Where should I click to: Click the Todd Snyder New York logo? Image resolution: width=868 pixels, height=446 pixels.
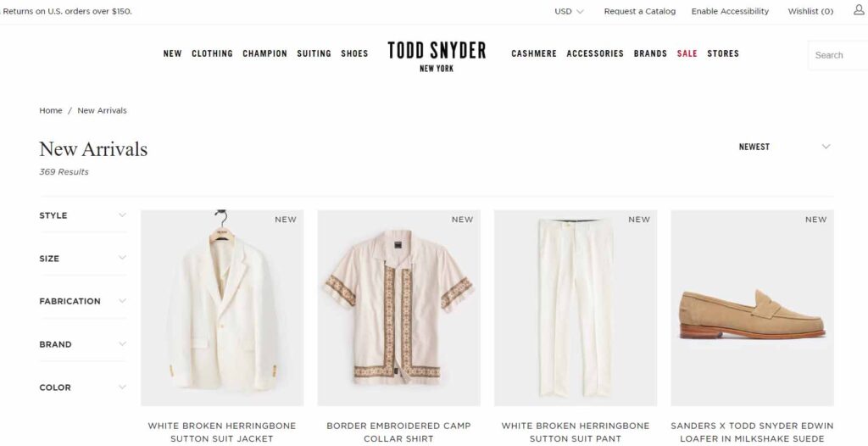click(437, 56)
